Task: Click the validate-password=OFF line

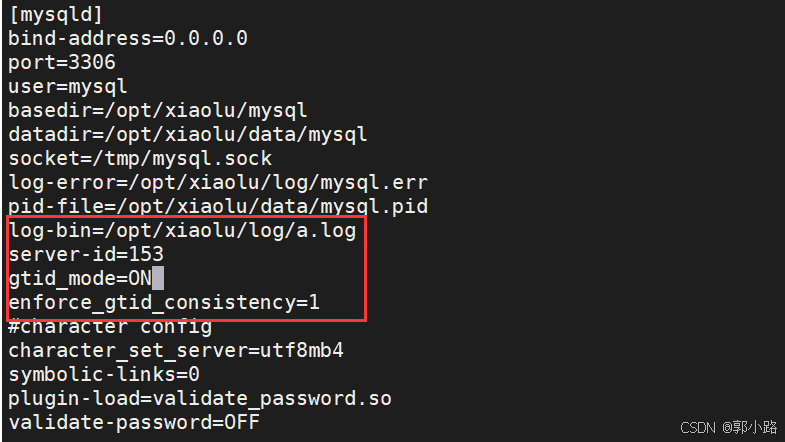Action: click(134, 422)
